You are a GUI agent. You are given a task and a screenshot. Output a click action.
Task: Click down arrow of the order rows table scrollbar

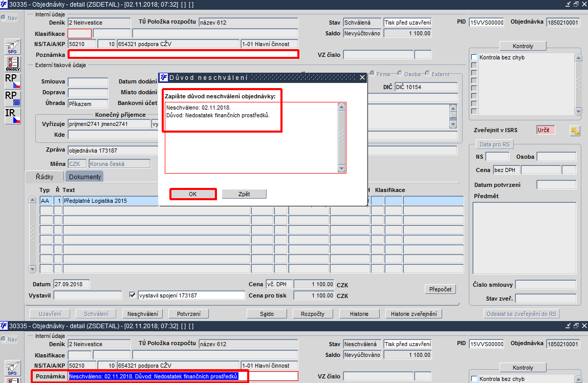[x=32, y=269]
